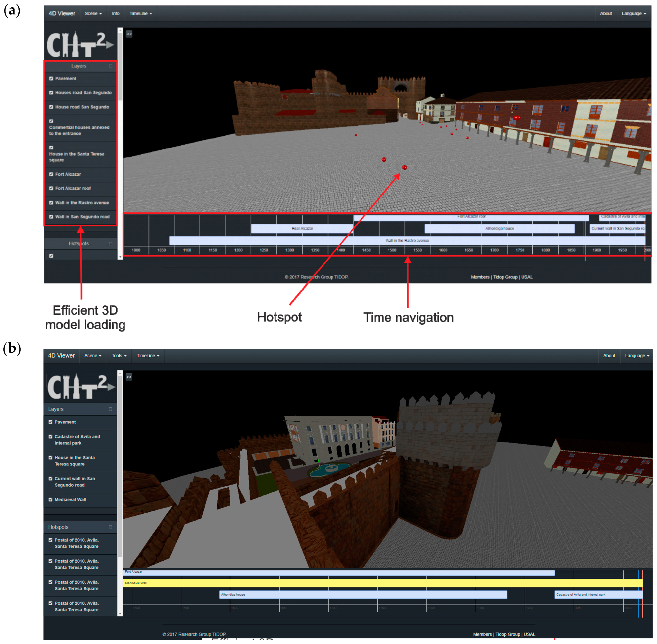Screen dimensions: 657x644
Task: Expand the Language dropdown in the lower viewer
Action: point(636,356)
